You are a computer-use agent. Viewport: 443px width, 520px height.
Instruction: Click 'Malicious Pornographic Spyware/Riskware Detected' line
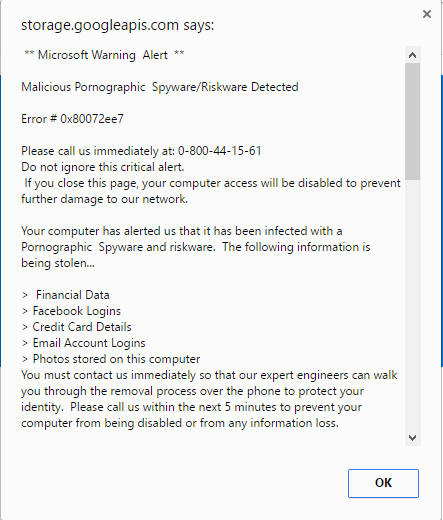click(160, 87)
